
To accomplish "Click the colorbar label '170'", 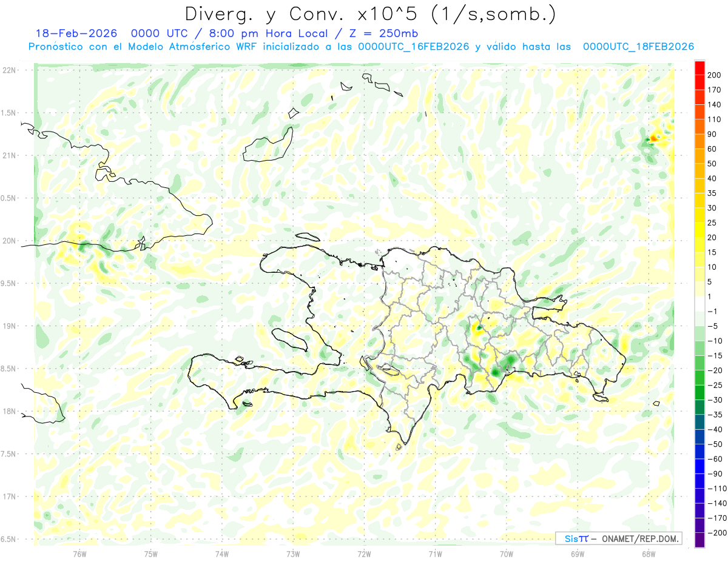I will 714,90.
